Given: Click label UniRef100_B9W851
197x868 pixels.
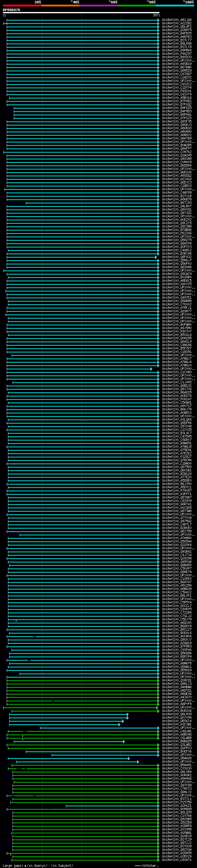Looking at the screenshot, I should pyautogui.click(x=176, y=443).
